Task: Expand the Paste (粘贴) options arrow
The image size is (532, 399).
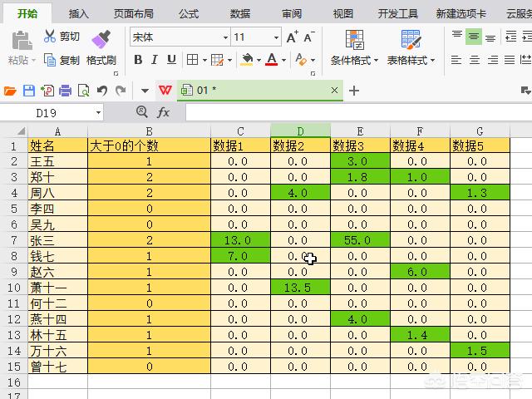Action: pyautogui.click(x=33, y=61)
